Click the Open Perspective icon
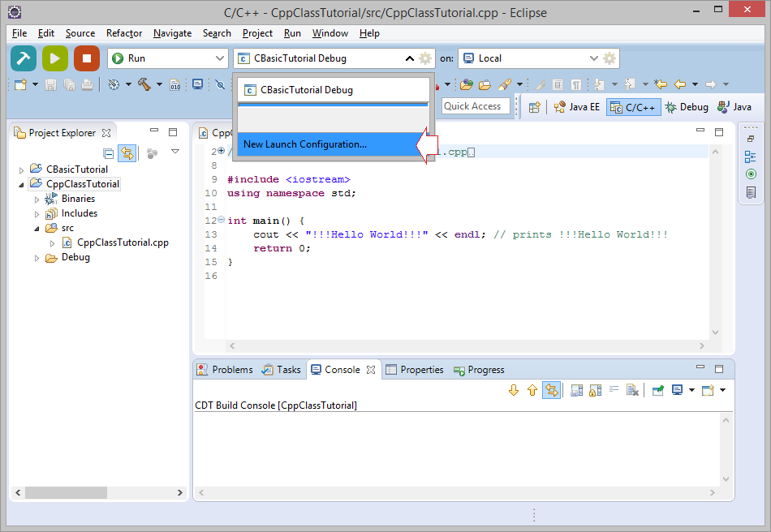 pos(535,107)
